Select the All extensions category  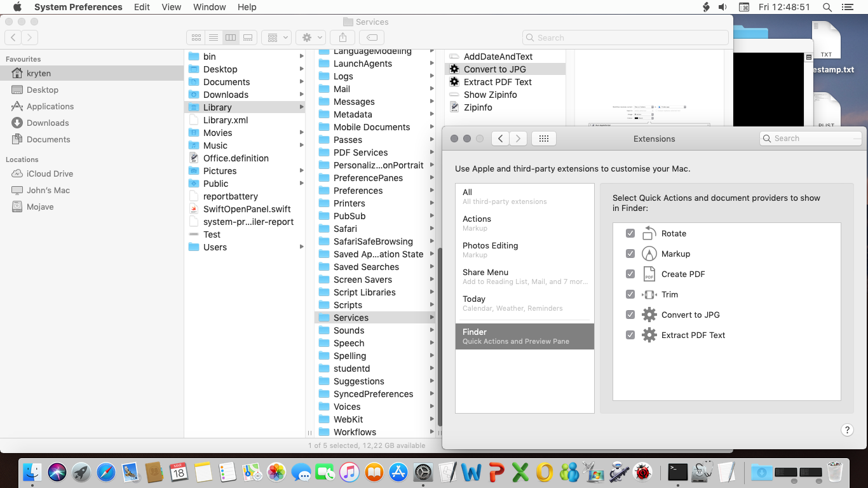[x=525, y=196]
